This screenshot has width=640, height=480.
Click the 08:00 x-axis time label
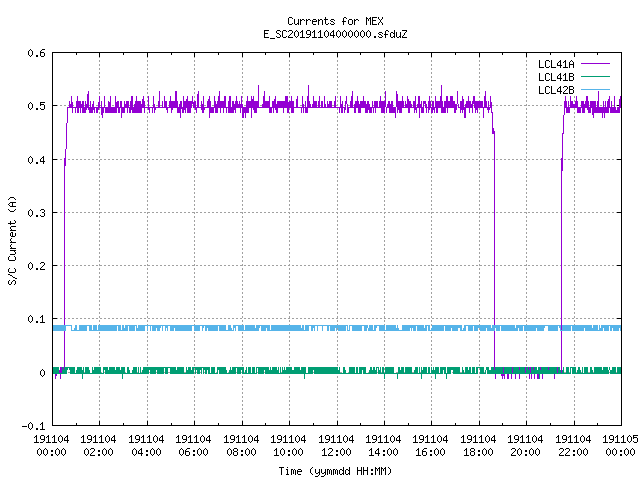241,452
